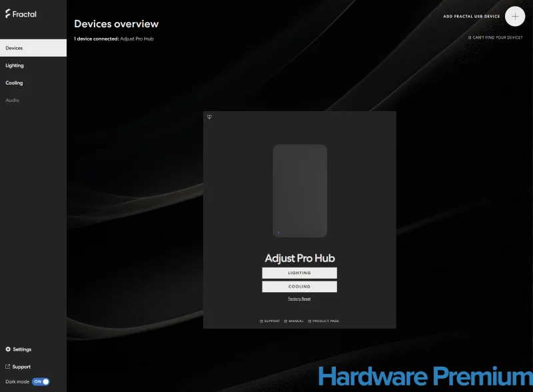Click the Add Fractal USB Device label

click(x=472, y=16)
